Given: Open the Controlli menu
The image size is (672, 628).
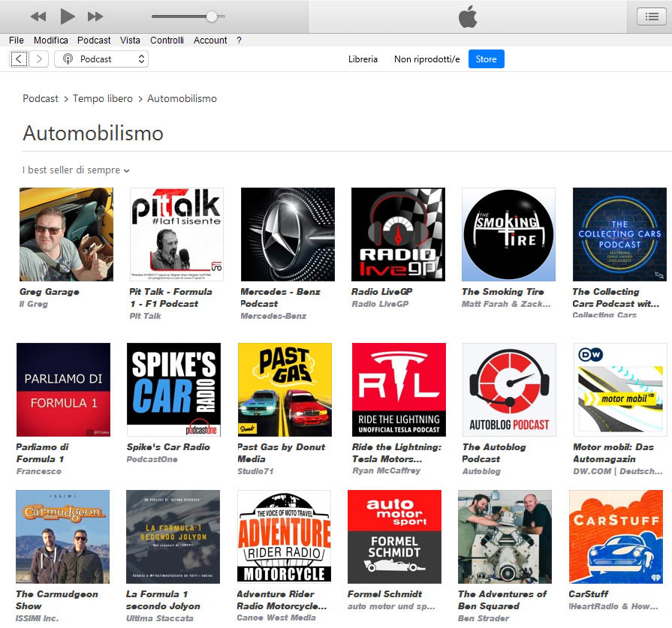Looking at the screenshot, I should coord(167,41).
